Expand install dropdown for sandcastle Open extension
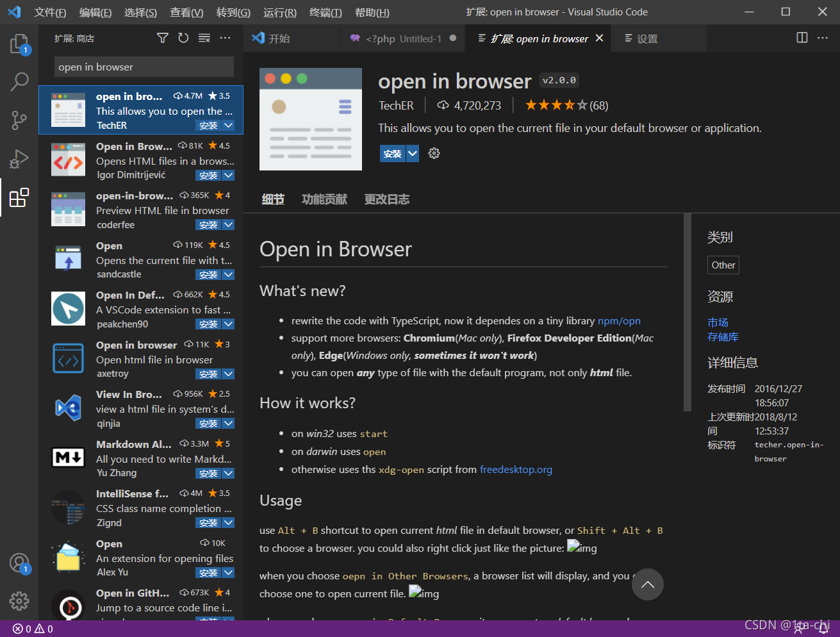This screenshot has height=637, width=840. pos(228,274)
